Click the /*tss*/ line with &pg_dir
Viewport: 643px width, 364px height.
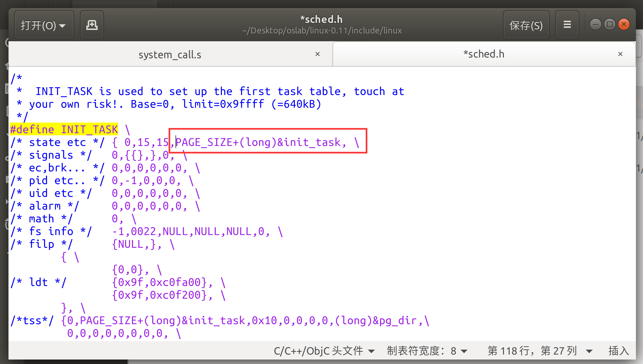tap(220, 321)
